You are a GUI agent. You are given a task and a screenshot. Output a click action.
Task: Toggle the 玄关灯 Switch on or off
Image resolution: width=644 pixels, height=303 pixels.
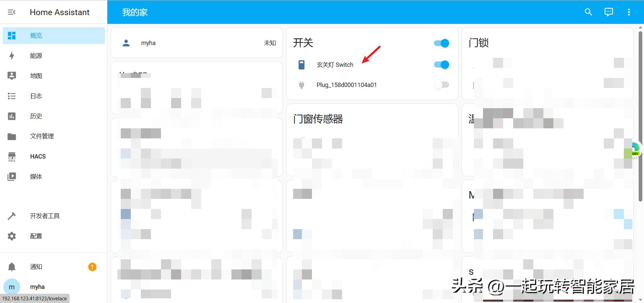(441, 64)
